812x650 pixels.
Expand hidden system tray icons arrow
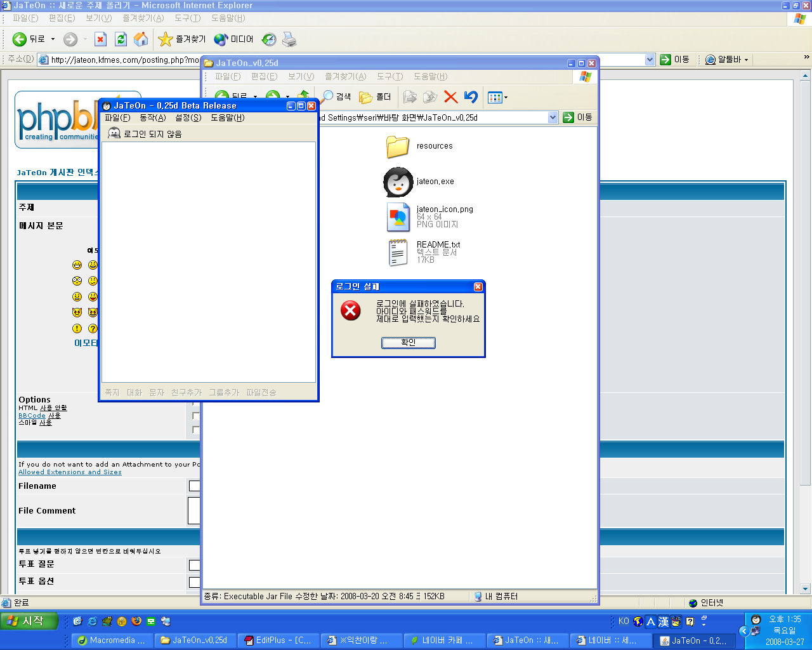[744, 631]
